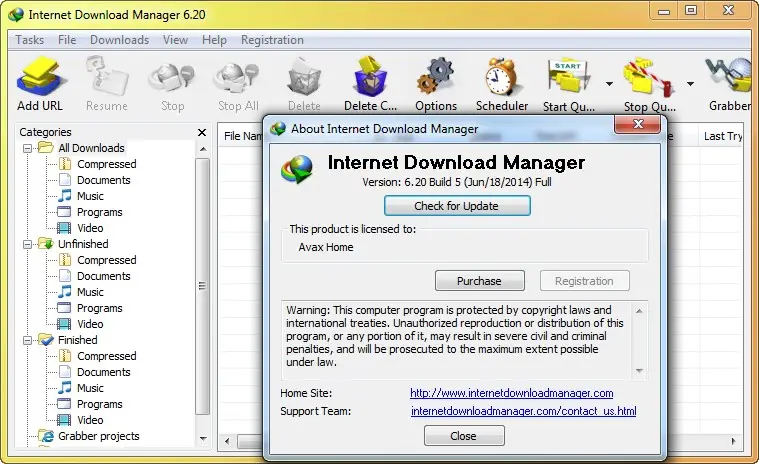759x464 pixels.
Task: Click the download list left scroll arrow
Action: pyautogui.click(x=228, y=441)
